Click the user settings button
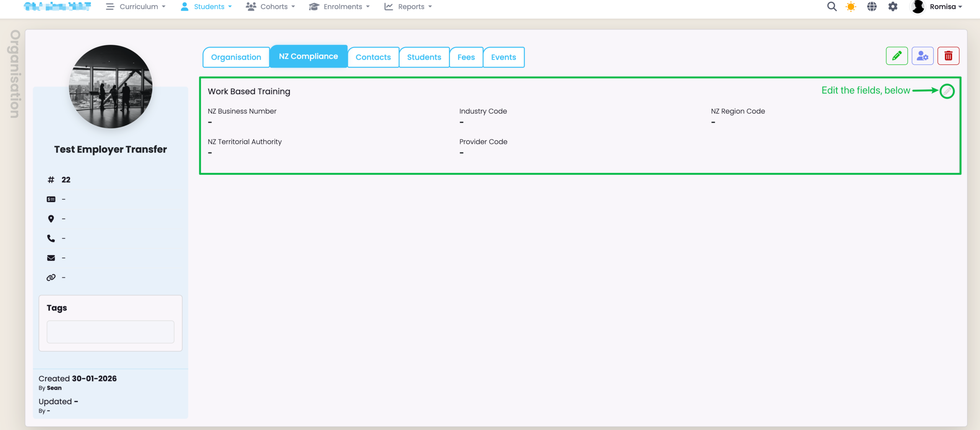Image resolution: width=980 pixels, height=430 pixels. [922, 56]
